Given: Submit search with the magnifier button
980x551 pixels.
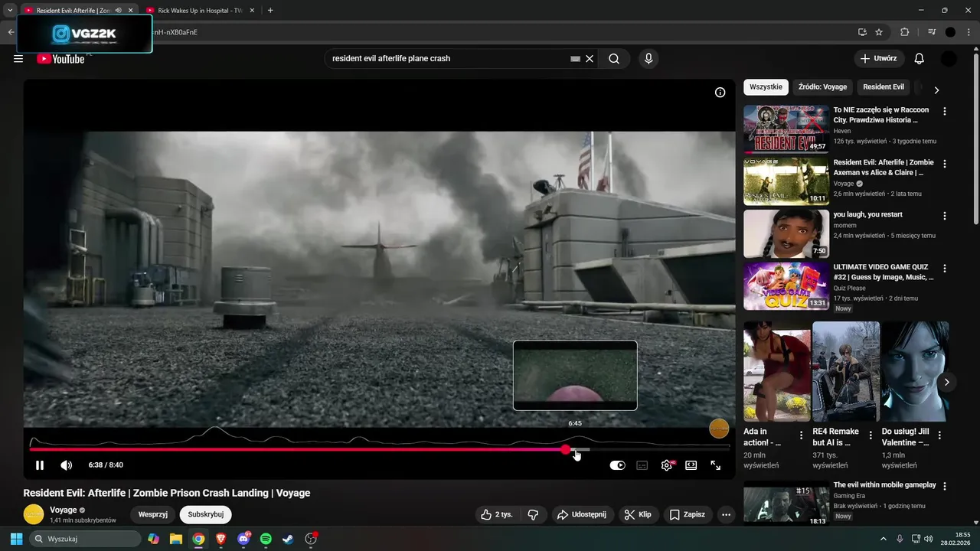Looking at the screenshot, I should [614, 59].
